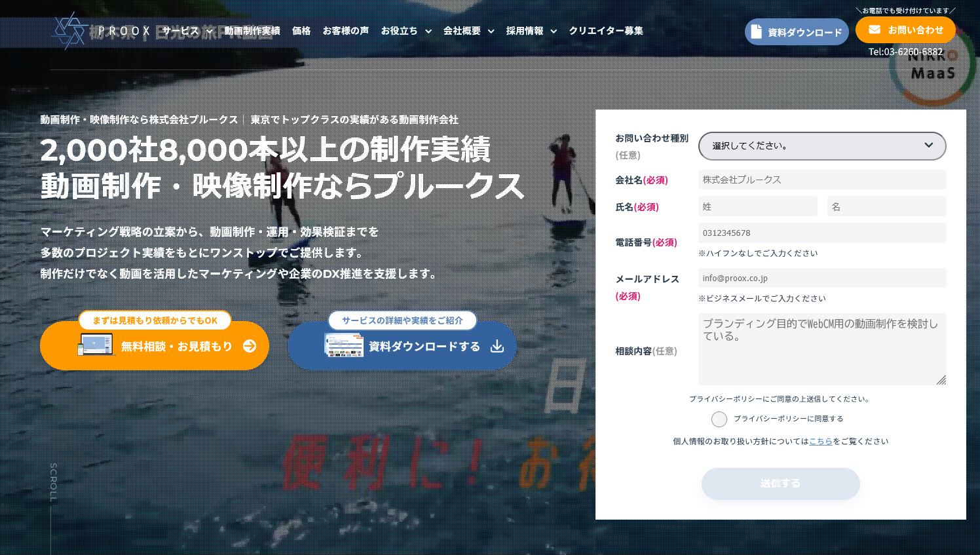Click the laptop image on 無料相談 button
Viewport: 980px width, 555px height.
96,345
